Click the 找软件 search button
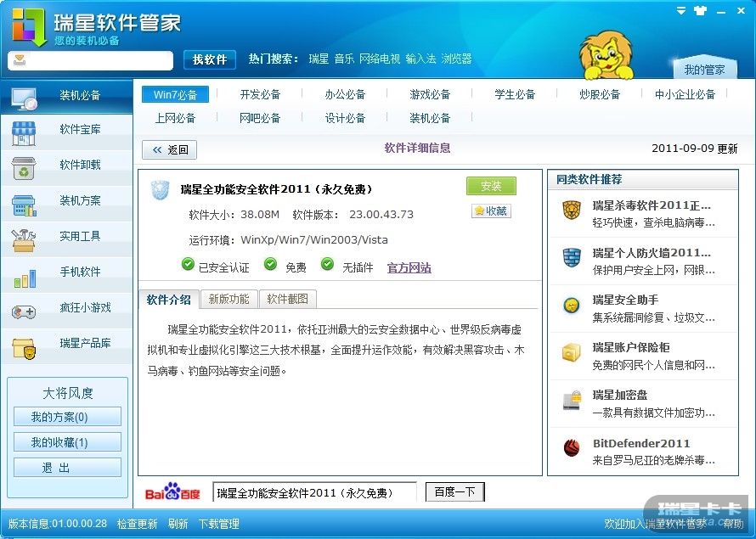The image size is (756, 539). (210, 59)
